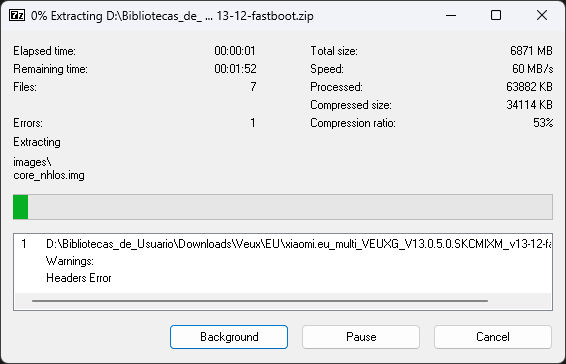Click the title bar text 0% Extracting

point(67,16)
